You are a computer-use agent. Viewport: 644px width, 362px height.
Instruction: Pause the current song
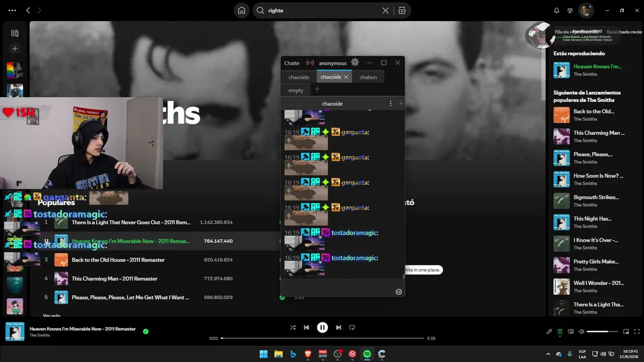(x=323, y=327)
